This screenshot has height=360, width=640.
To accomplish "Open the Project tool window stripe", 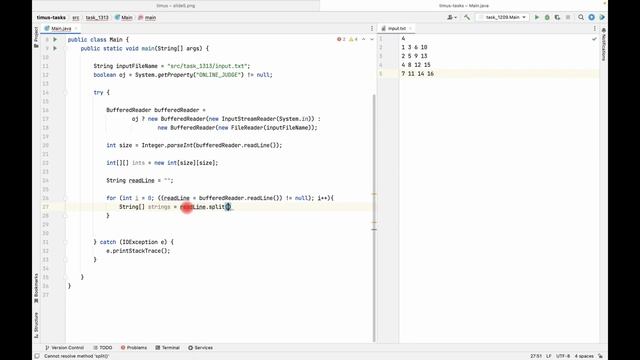I will pos(36,37).
